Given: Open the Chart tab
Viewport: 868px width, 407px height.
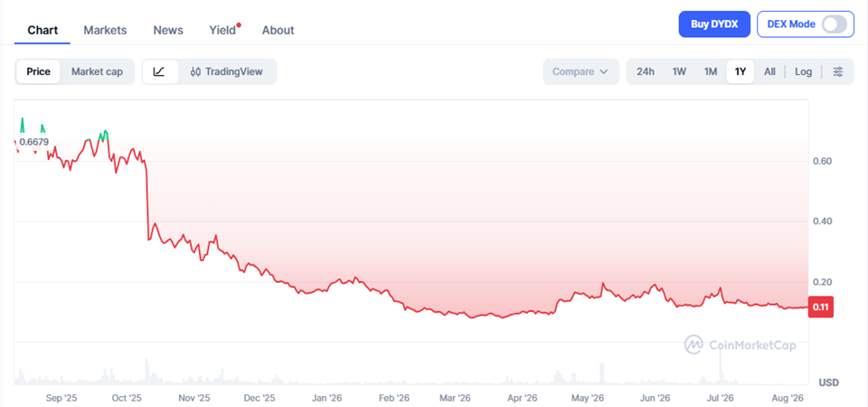Looking at the screenshot, I should pos(42,30).
